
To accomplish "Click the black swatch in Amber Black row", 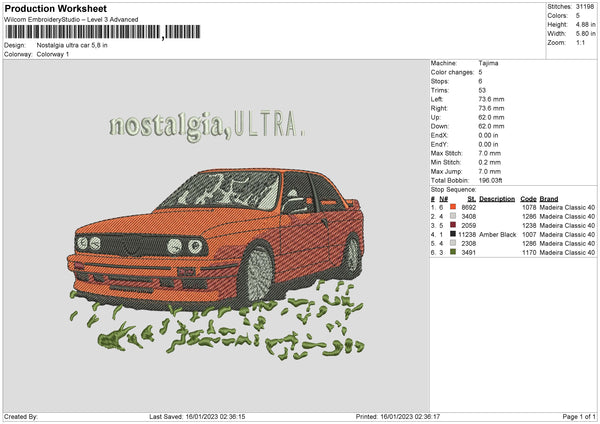I will pyautogui.click(x=453, y=234).
